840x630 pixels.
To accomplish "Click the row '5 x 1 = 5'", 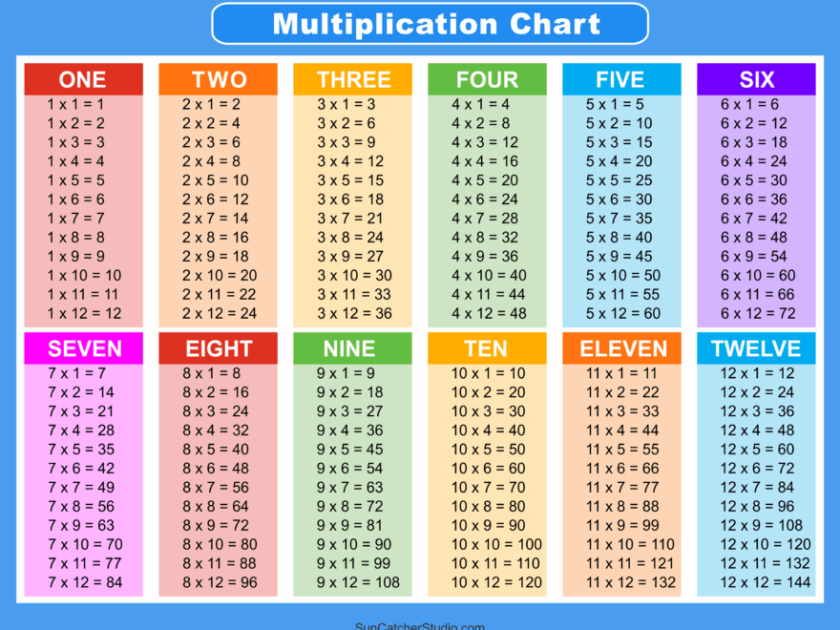I will [x=615, y=104].
